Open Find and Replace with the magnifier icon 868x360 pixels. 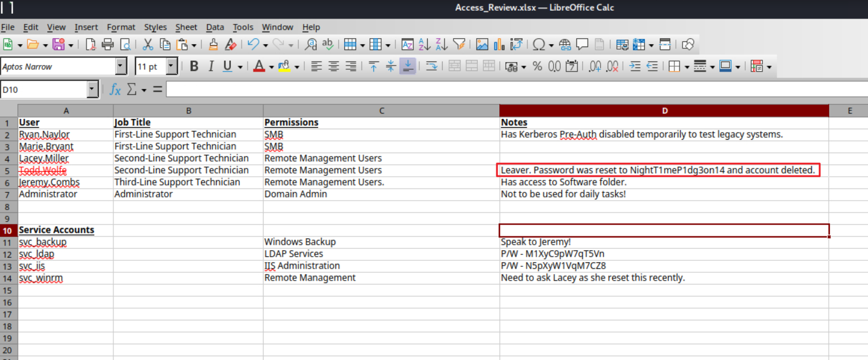[x=310, y=44]
